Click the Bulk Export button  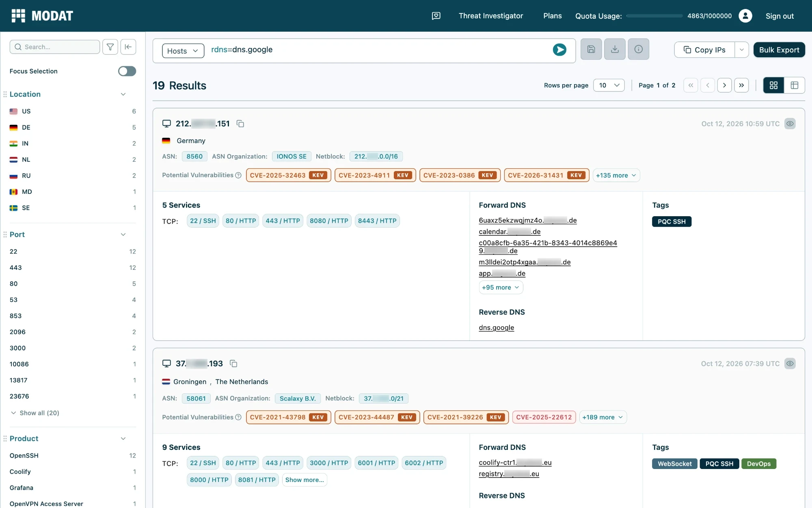pos(779,50)
